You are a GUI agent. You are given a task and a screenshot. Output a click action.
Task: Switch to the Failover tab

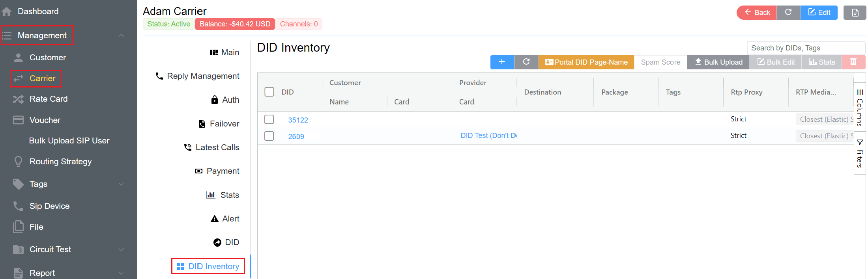219,124
